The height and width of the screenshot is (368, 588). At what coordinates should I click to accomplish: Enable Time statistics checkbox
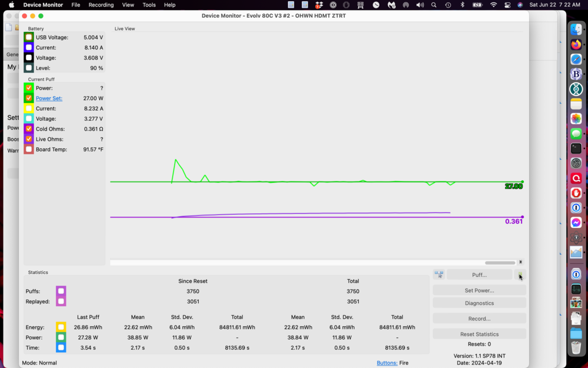click(x=61, y=347)
